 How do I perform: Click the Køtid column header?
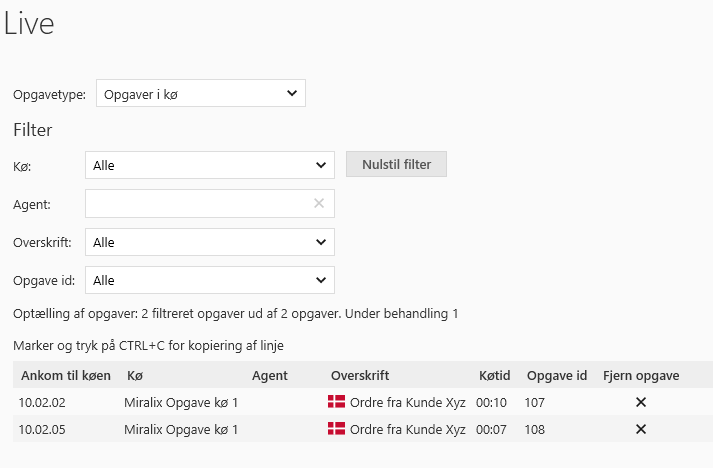click(494, 376)
